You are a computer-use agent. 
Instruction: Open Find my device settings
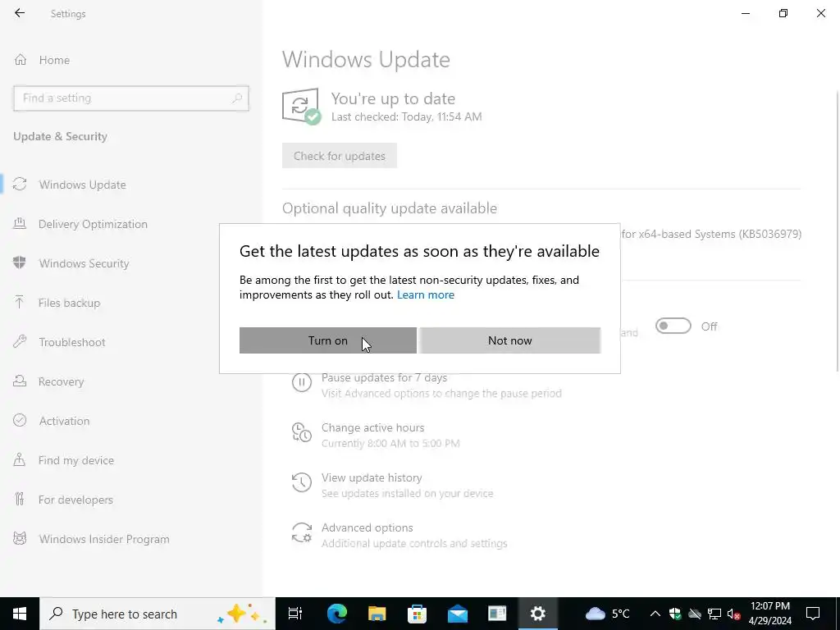76,460
